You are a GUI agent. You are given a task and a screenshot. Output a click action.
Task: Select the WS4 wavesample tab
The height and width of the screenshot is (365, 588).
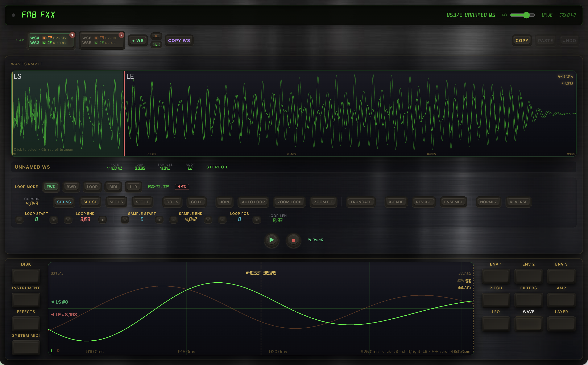tap(35, 38)
